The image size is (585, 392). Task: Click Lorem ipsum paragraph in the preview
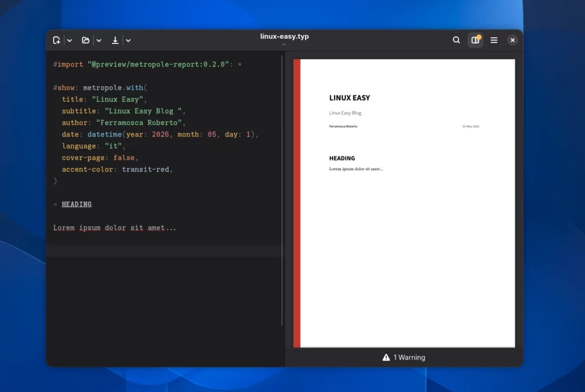point(356,169)
